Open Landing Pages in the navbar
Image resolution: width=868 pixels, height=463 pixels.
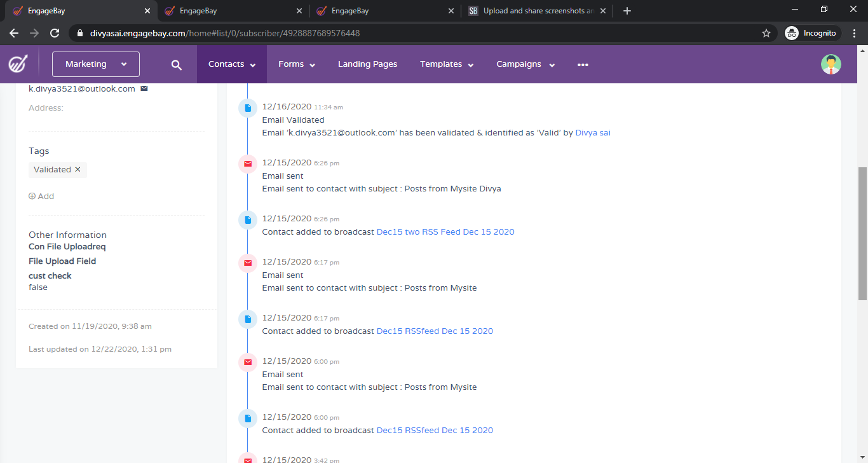pyautogui.click(x=367, y=64)
